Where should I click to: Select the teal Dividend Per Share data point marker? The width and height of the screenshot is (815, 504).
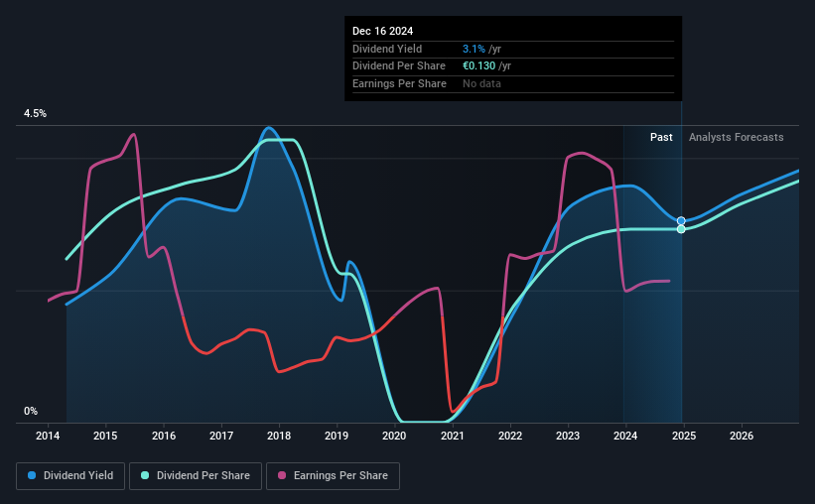coord(681,229)
